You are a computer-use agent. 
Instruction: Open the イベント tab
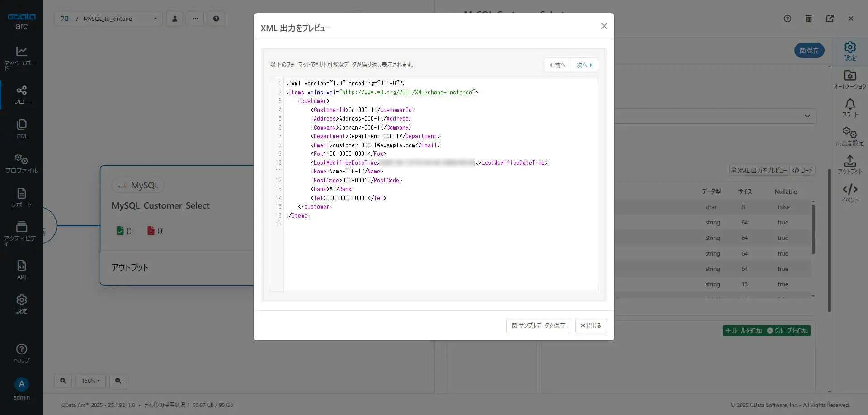click(x=850, y=193)
